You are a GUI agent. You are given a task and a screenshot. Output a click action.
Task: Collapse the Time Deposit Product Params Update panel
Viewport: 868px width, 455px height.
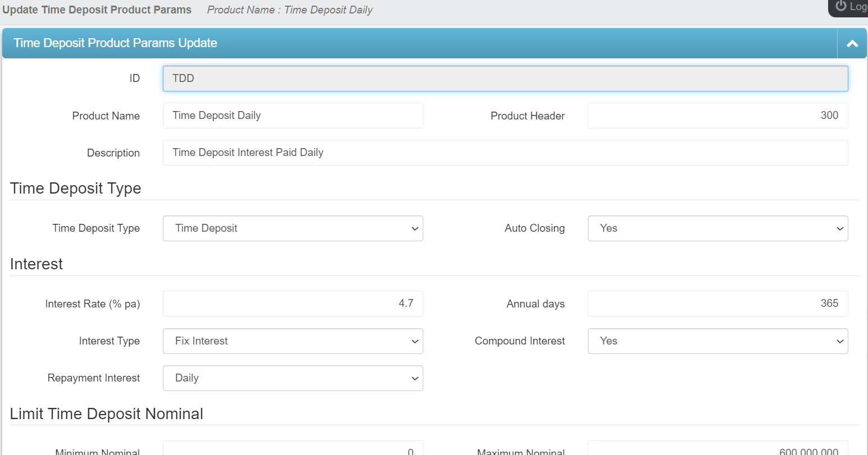[852, 43]
